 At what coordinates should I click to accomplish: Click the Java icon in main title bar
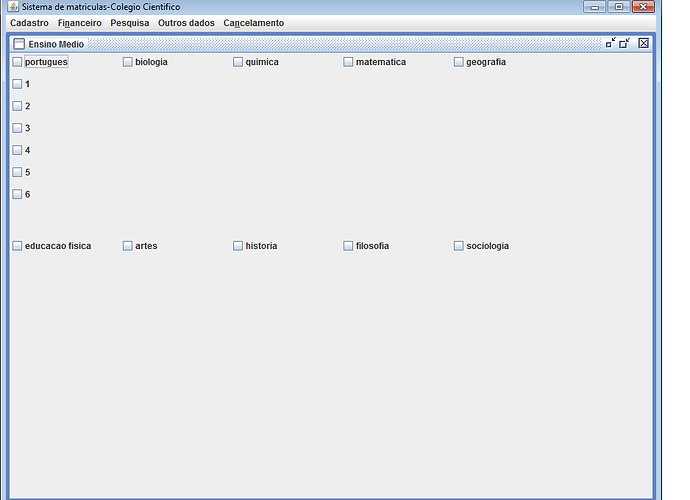(13, 7)
